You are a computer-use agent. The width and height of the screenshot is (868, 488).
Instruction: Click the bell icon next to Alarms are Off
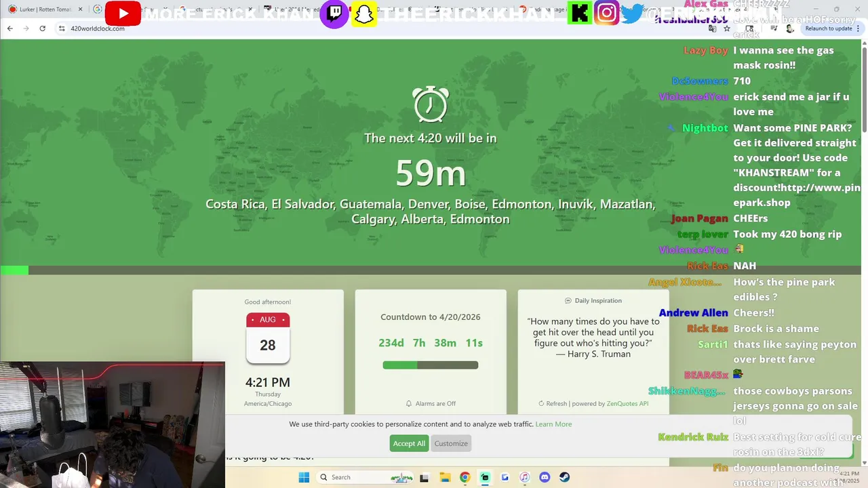point(408,403)
